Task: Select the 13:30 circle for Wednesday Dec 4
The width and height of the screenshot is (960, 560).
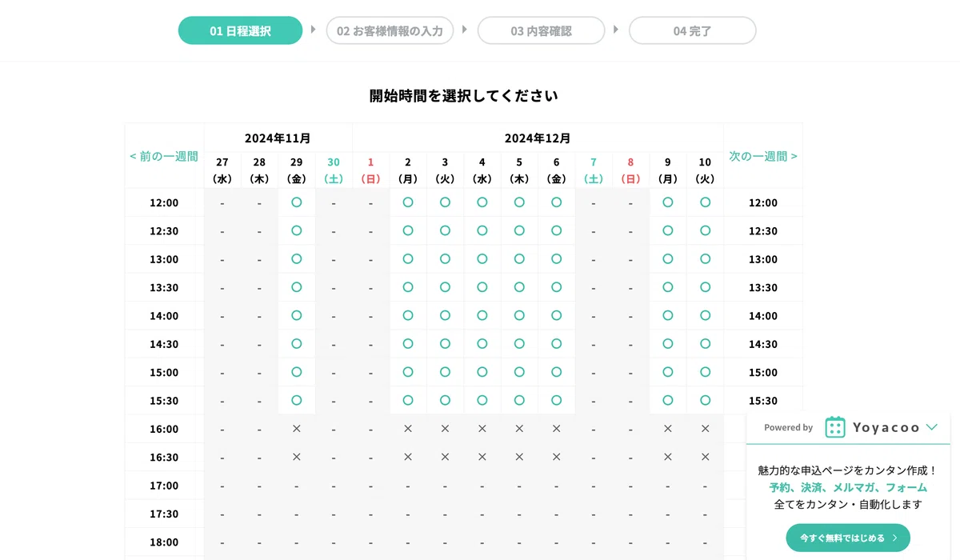Action: 482,287
